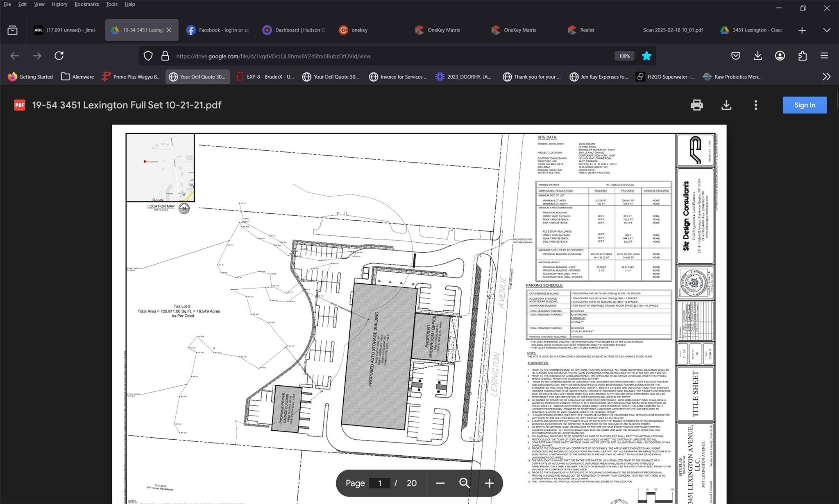Zoom in with the plus icon
The height and width of the screenshot is (504, 839).
489,483
